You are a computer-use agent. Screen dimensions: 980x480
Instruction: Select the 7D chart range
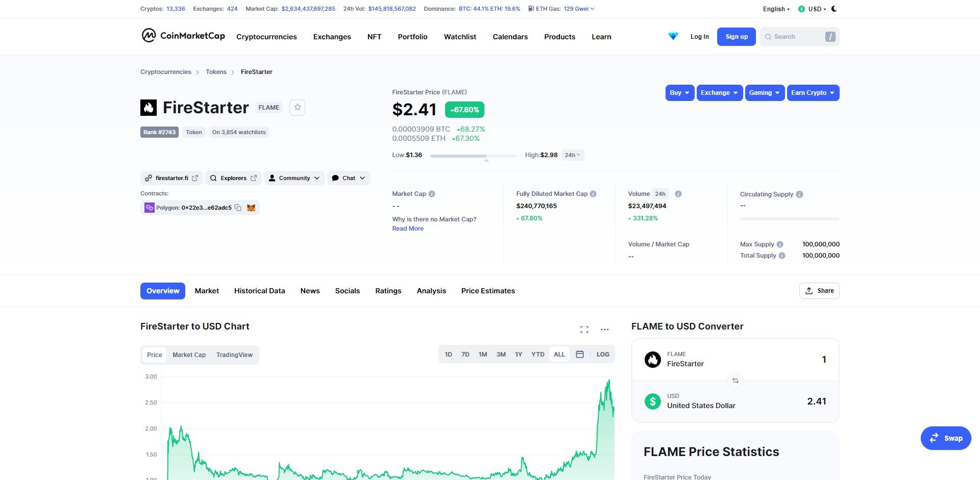coord(465,354)
